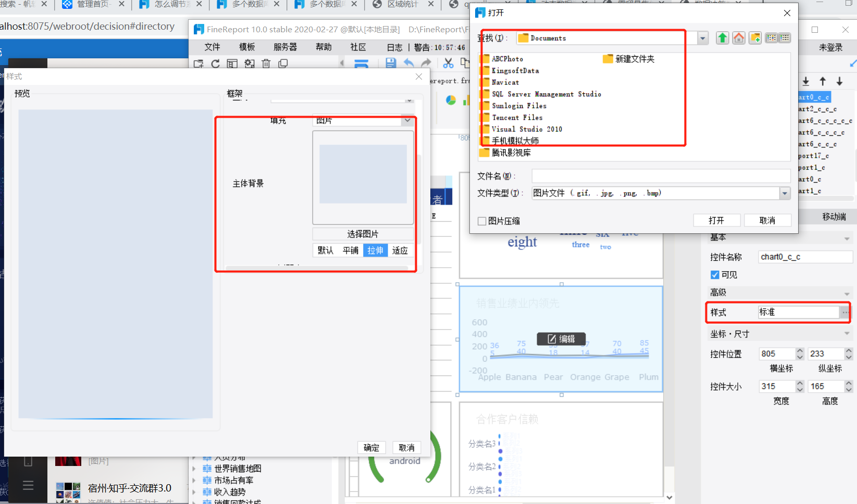
Task: Click the up-one-level green arrow icon
Action: click(x=722, y=37)
